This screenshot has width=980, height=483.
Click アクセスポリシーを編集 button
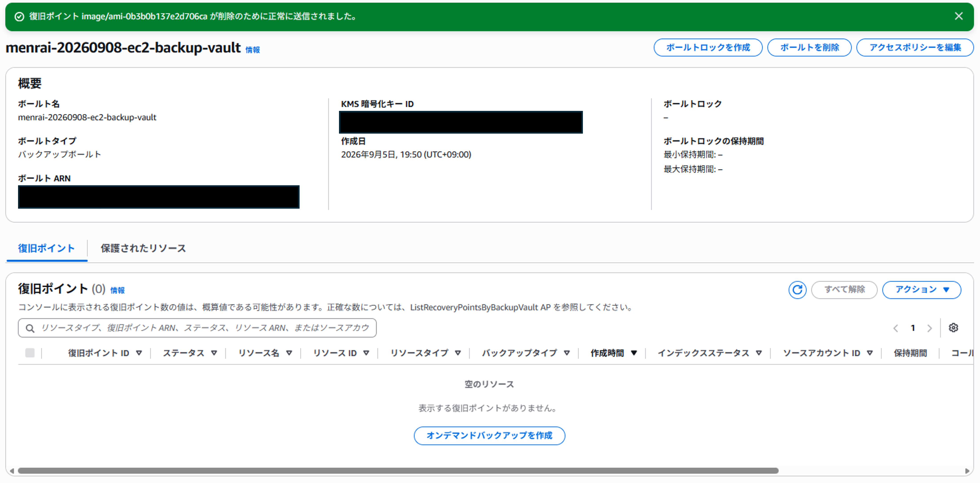pyautogui.click(x=915, y=47)
